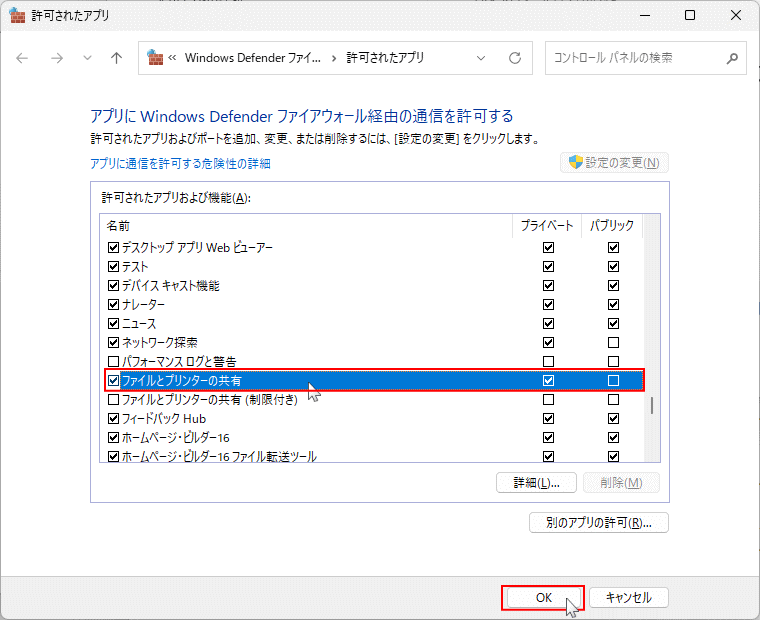Screen dimensions: 760x620
Task: Click the 削除(M) button
Action: [x=621, y=483]
